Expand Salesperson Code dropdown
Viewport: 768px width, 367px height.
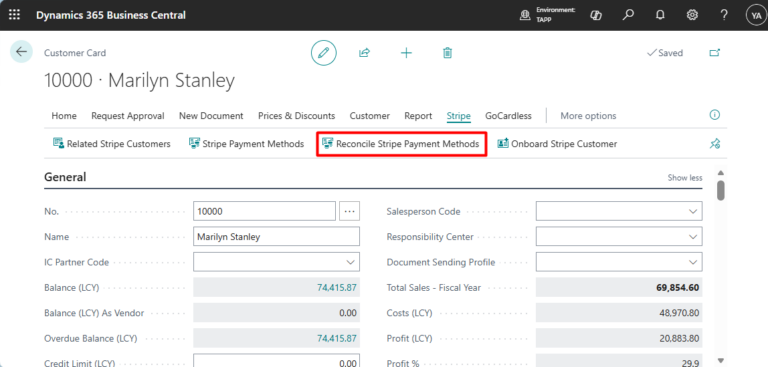693,211
